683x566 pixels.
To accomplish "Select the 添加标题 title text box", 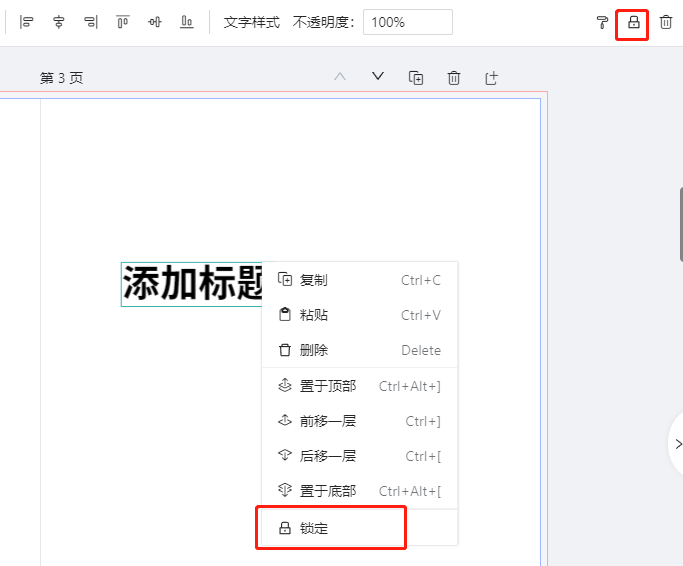I will 192,284.
